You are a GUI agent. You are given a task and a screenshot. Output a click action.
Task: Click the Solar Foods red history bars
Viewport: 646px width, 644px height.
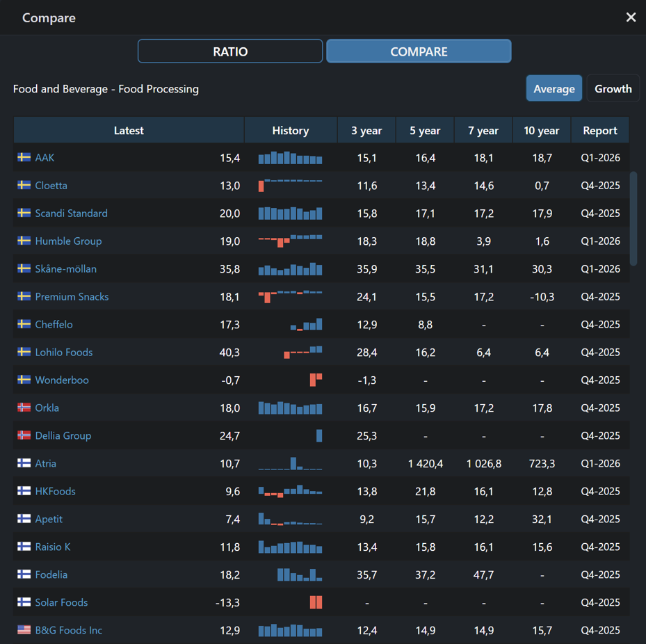316,602
